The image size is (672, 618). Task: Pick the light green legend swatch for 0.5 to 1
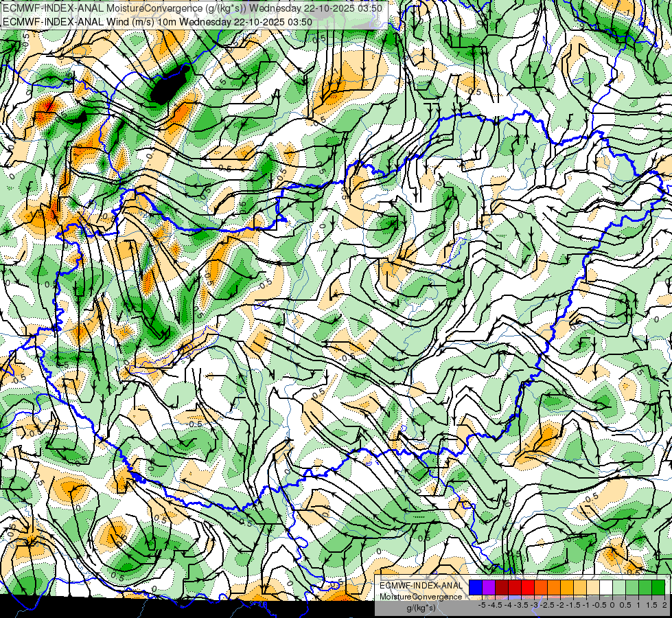tap(632, 588)
